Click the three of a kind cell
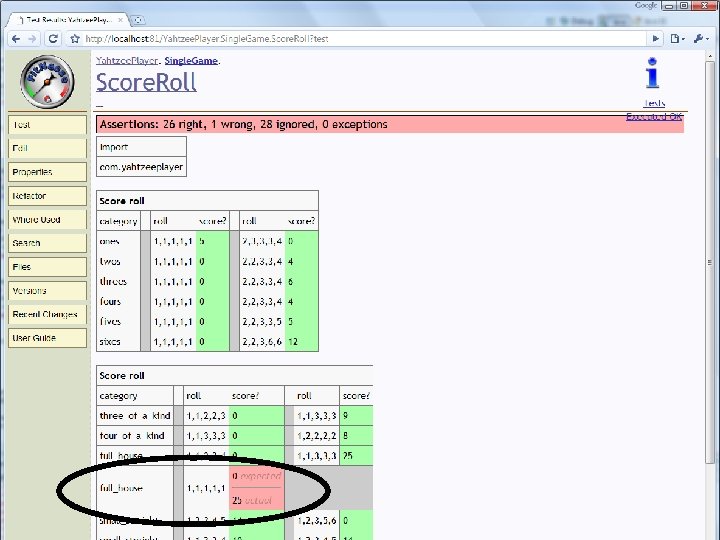Screen dimensions: 720x540 pyautogui.click(x=135, y=416)
